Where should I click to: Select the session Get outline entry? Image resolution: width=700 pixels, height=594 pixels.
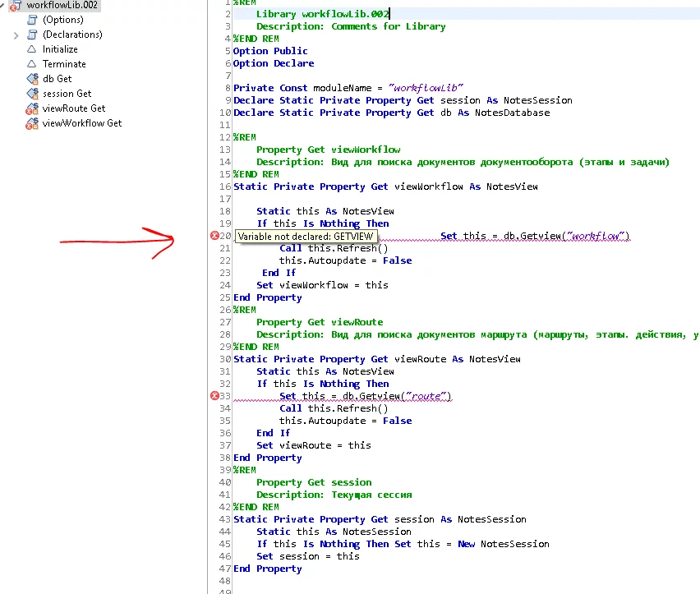(x=67, y=94)
